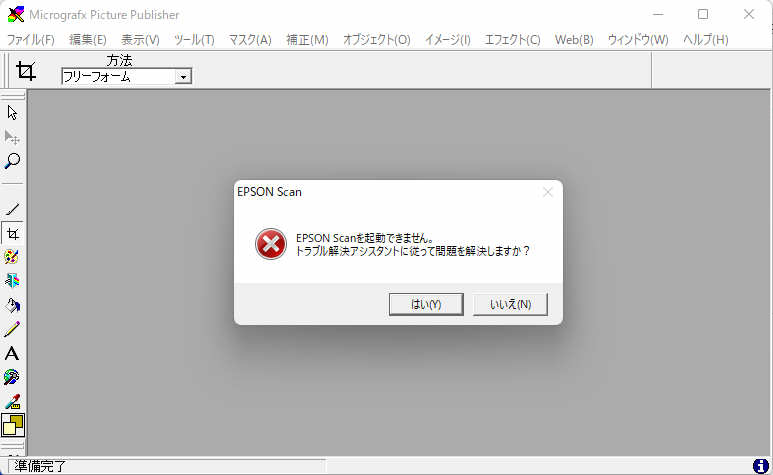Click the info icon in status bar

point(761,466)
